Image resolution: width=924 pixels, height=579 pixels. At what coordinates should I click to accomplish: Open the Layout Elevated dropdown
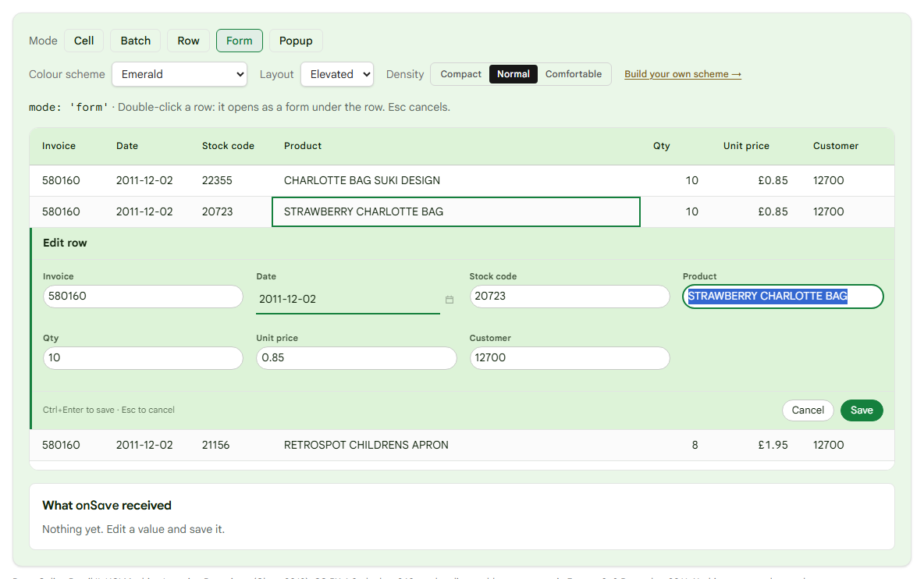tap(337, 74)
